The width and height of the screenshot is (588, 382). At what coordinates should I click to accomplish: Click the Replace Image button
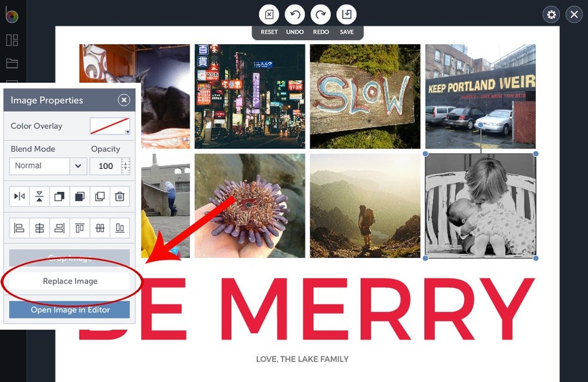tap(70, 281)
